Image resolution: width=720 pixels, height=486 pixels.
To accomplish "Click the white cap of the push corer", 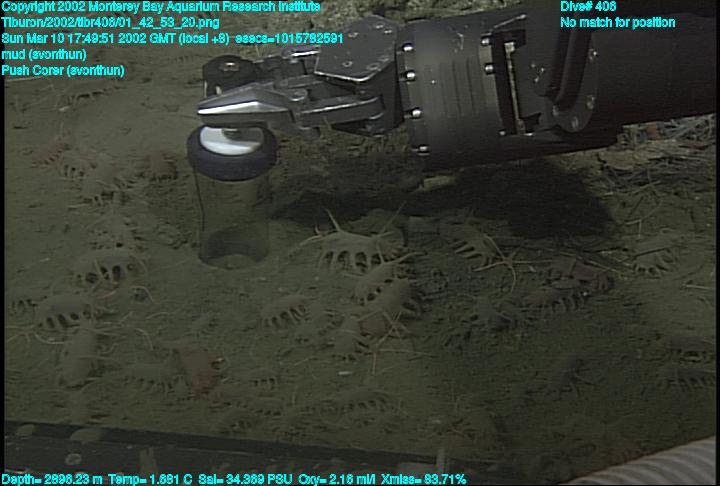I will (231, 141).
